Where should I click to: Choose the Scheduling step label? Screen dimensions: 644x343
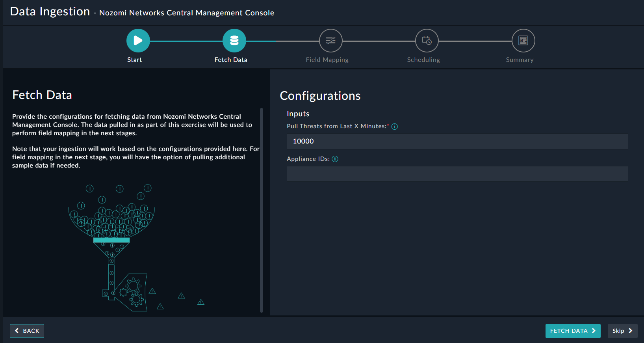[x=423, y=60]
